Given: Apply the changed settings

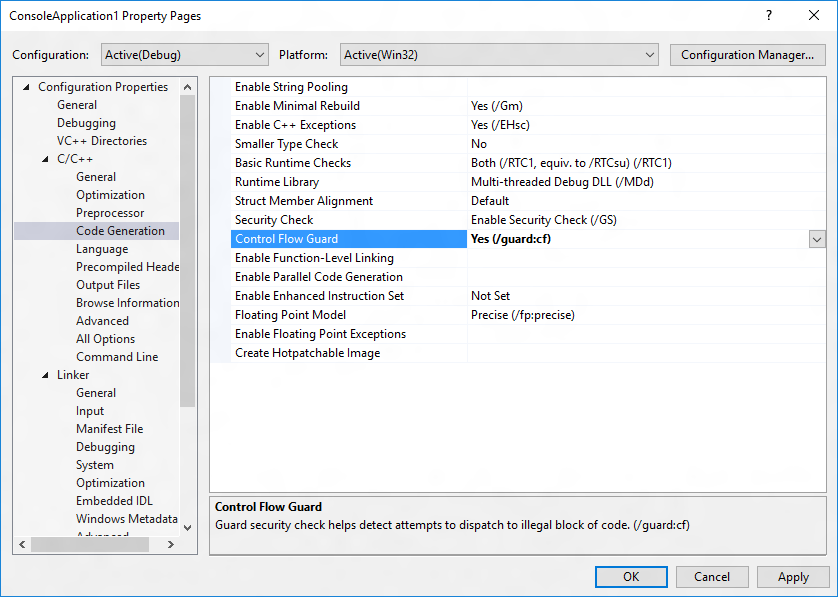Looking at the screenshot, I should tap(793, 576).
